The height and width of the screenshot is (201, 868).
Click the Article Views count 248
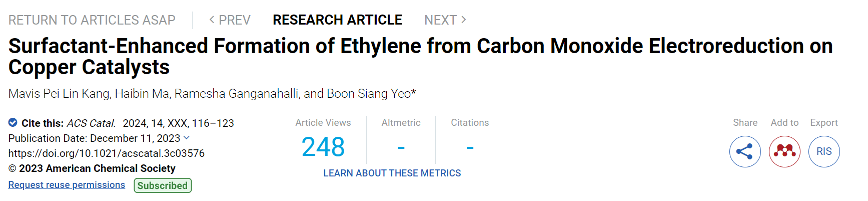(x=323, y=147)
